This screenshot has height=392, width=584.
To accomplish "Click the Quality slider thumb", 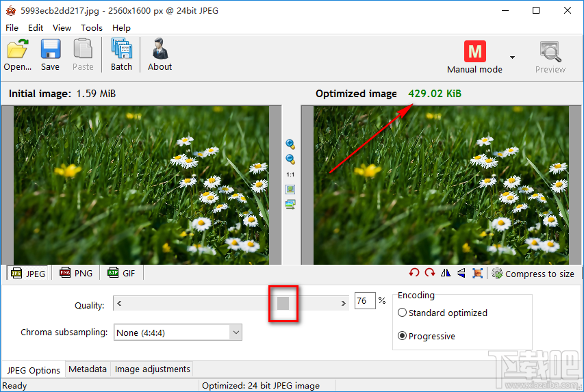I will (x=283, y=303).
